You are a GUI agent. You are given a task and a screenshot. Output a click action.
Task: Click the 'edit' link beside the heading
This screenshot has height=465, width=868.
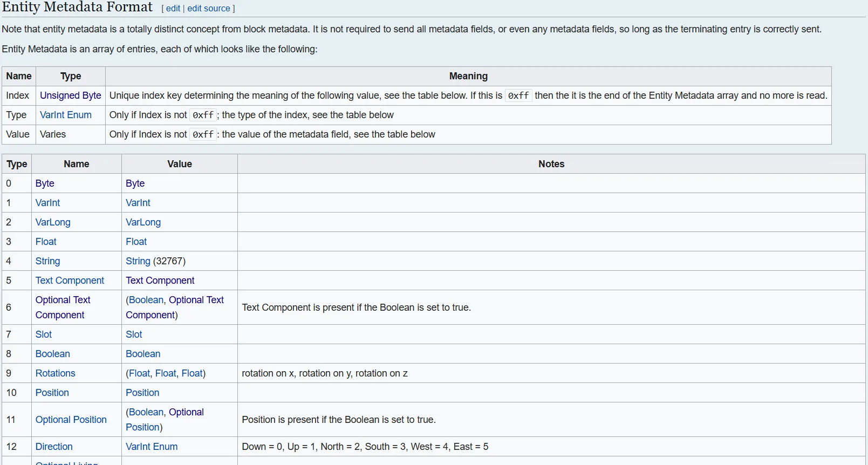[173, 9]
